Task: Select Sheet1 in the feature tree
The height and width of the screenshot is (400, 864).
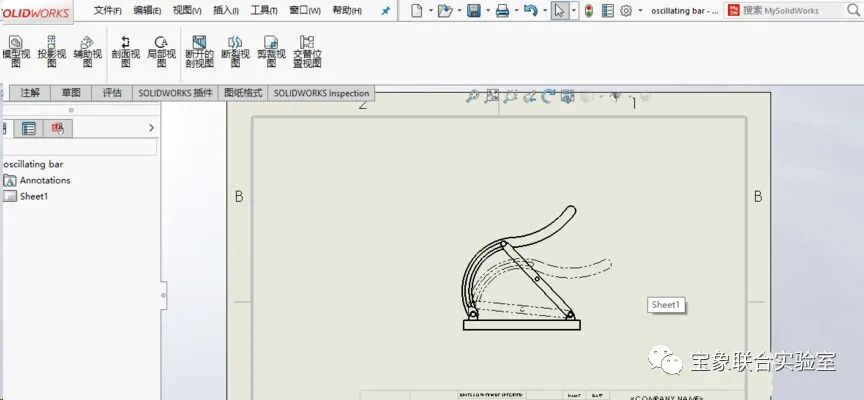Action: click(26, 196)
